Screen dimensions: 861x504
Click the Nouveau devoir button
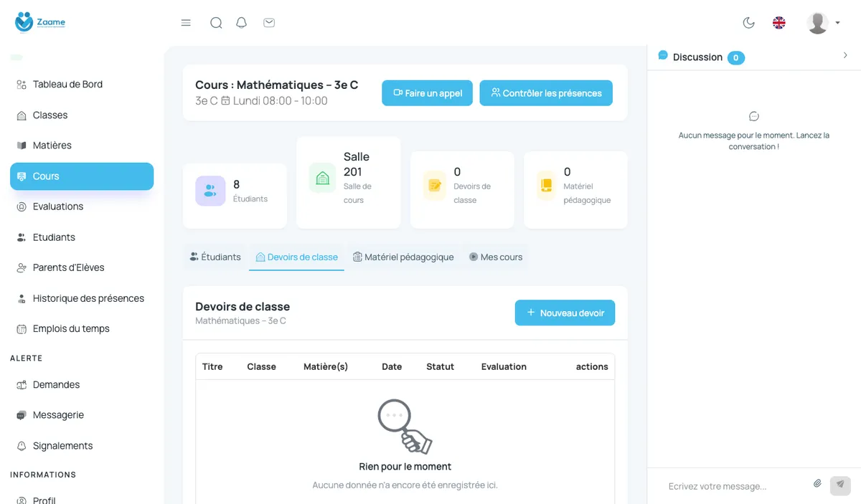pyautogui.click(x=565, y=313)
